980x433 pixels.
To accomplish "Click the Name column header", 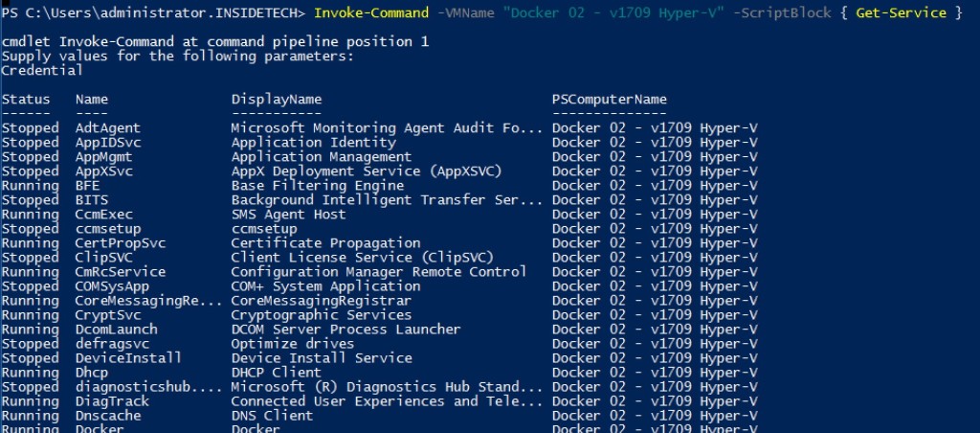I will pyautogui.click(x=92, y=100).
